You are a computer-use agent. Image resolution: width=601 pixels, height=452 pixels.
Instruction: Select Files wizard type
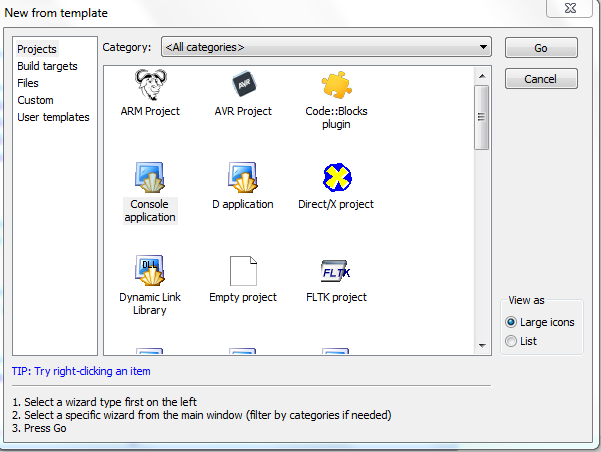28,83
